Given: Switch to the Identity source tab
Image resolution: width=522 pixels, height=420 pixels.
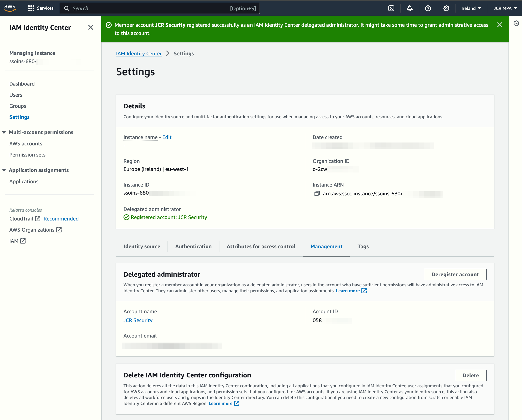Looking at the screenshot, I should point(142,246).
